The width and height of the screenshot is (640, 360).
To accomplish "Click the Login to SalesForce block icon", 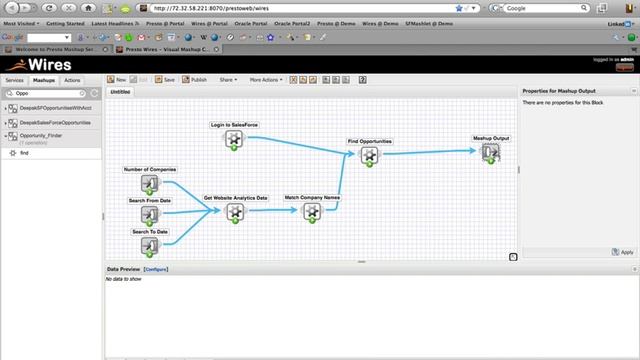I will [x=234, y=140].
